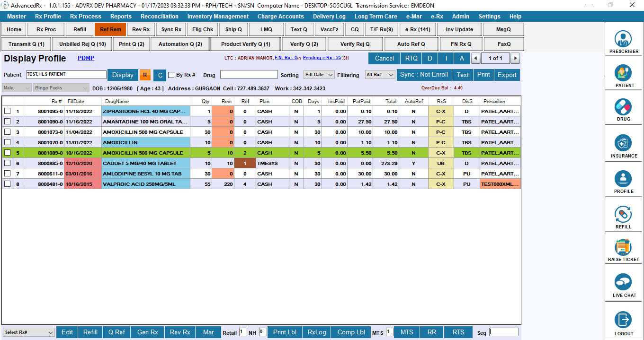Image resolution: width=644 pixels, height=340 pixels.
Task: Open the All Rx# filtering dropdown
Action: tap(380, 75)
